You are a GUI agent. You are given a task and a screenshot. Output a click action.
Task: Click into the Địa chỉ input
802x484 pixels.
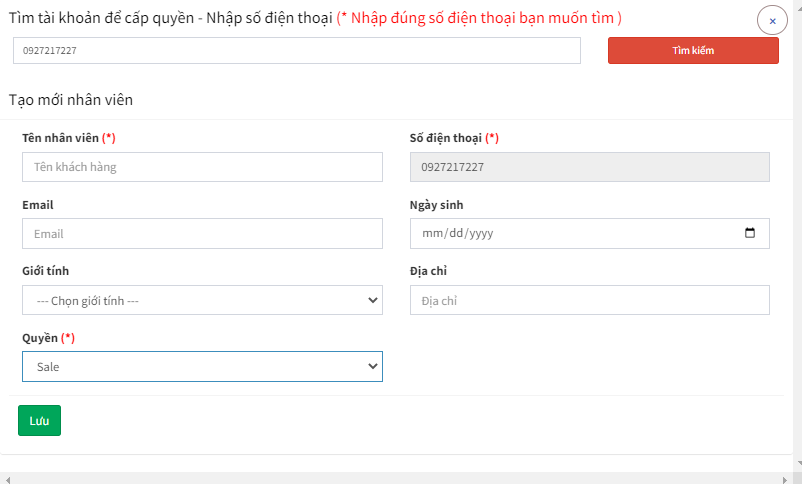pos(589,300)
